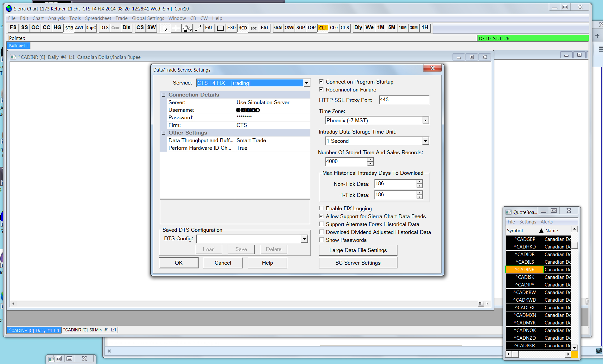Collapse the Connection Details section
Image resolution: width=603 pixels, height=364 pixels.
(x=163, y=95)
